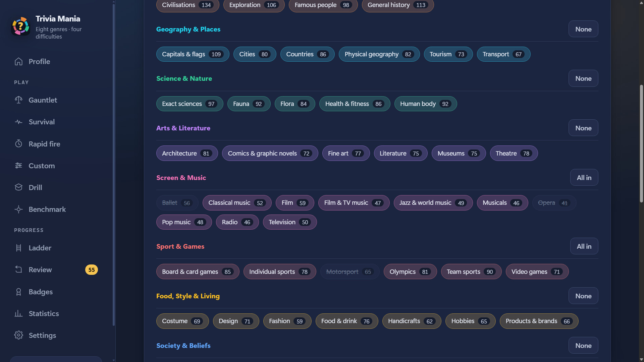Click the Review count badge 55

click(x=92, y=270)
